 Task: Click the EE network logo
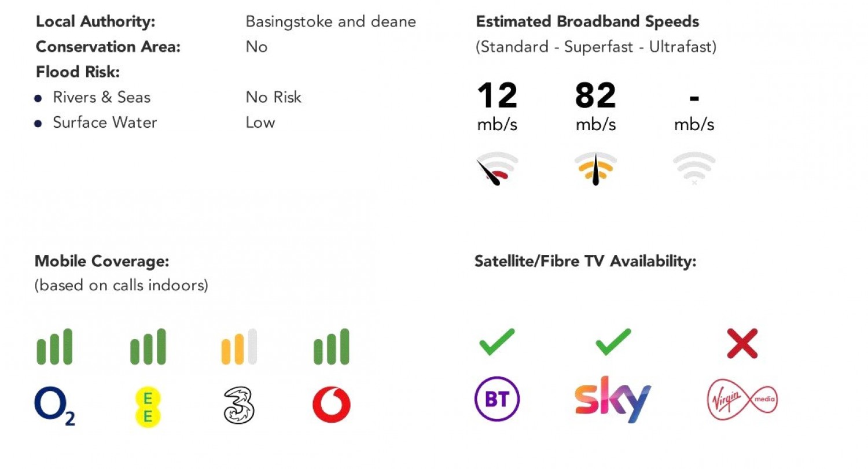coord(148,408)
